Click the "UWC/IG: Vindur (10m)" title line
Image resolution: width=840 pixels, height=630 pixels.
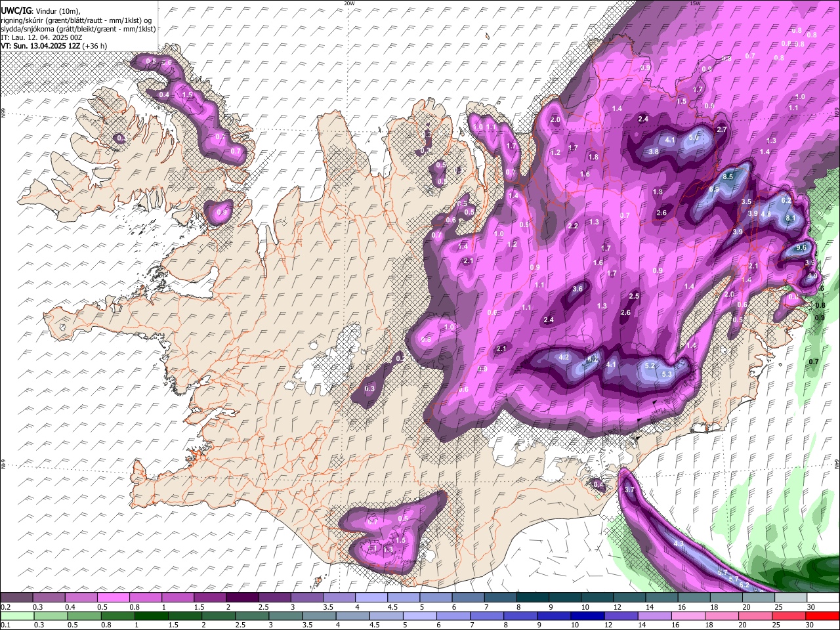40,10
